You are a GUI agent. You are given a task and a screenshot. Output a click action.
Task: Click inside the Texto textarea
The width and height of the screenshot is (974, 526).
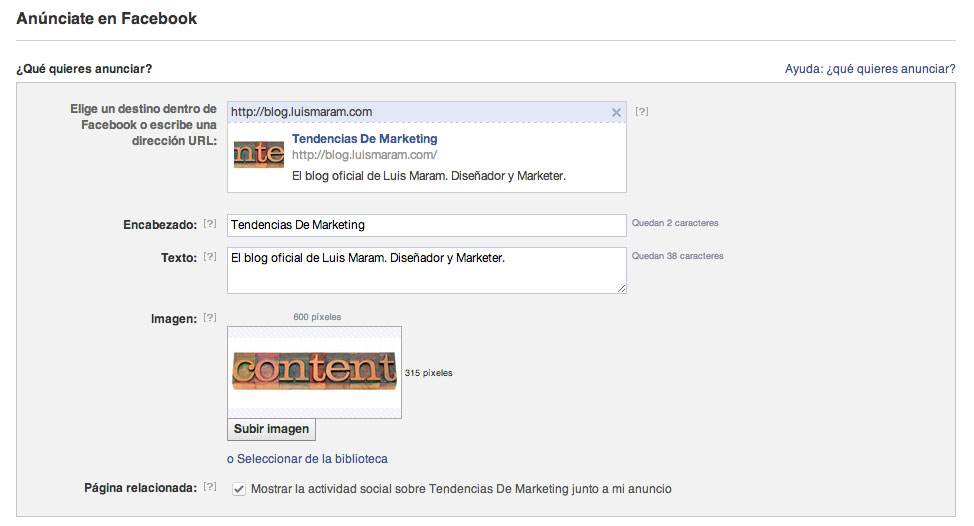tap(426, 271)
